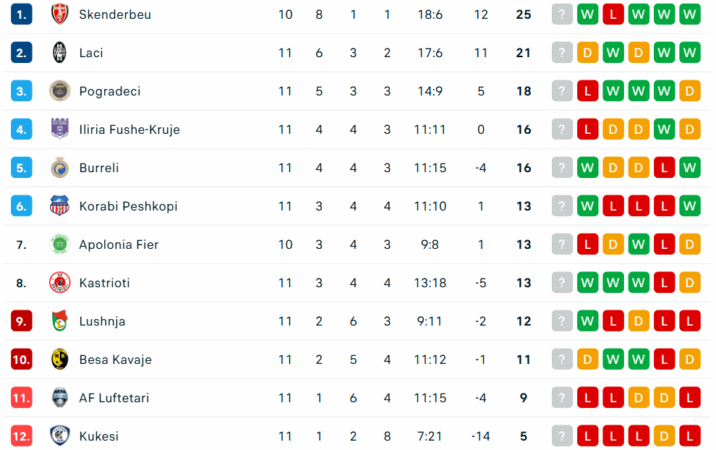Open the Skenderbeu team page link

click(x=114, y=14)
